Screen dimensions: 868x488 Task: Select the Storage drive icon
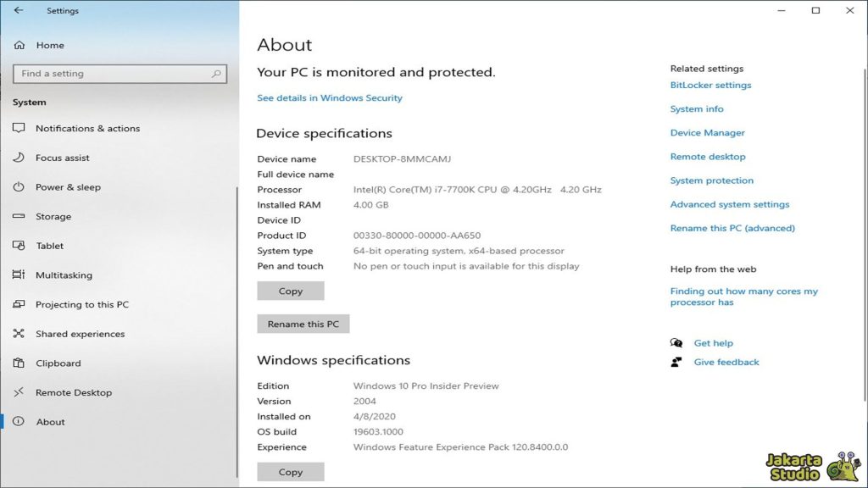pos(19,216)
